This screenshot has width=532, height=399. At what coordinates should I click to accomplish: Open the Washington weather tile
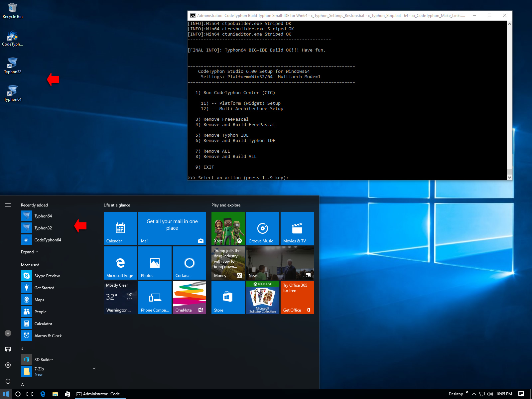[120, 298]
